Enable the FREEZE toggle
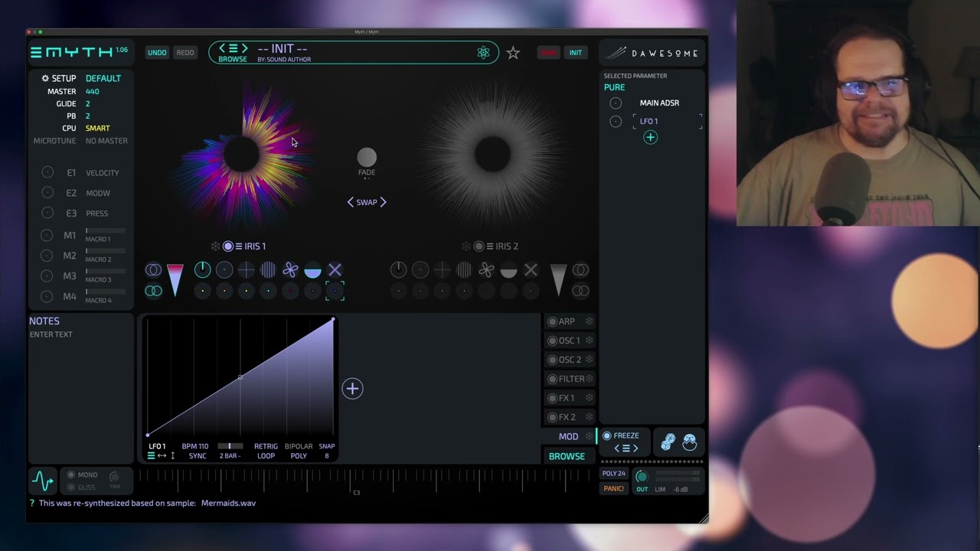980x551 pixels. (607, 436)
